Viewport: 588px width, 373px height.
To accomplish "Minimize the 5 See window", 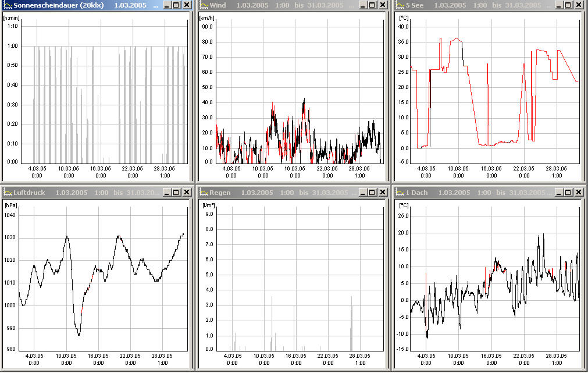I will [559, 5].
